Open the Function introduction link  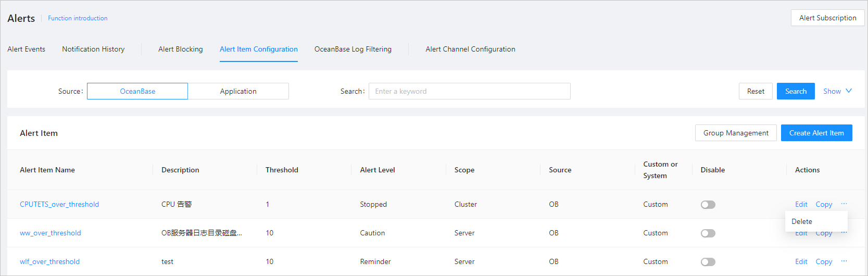[78, 18]
